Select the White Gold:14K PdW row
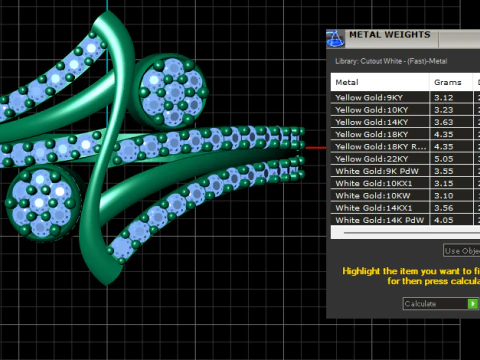Screen dimensions: 480x360 [x=405, y=220]
